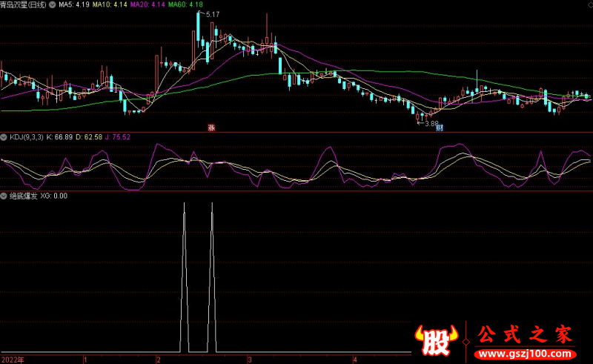Click the red 涨 marker icon
The width and height of the screenshot is (593, 364).
coord(211,127)
